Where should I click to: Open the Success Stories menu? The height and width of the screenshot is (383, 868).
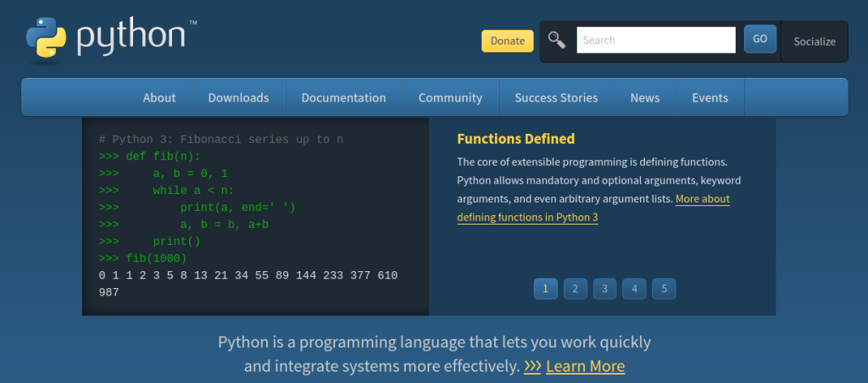556,97
